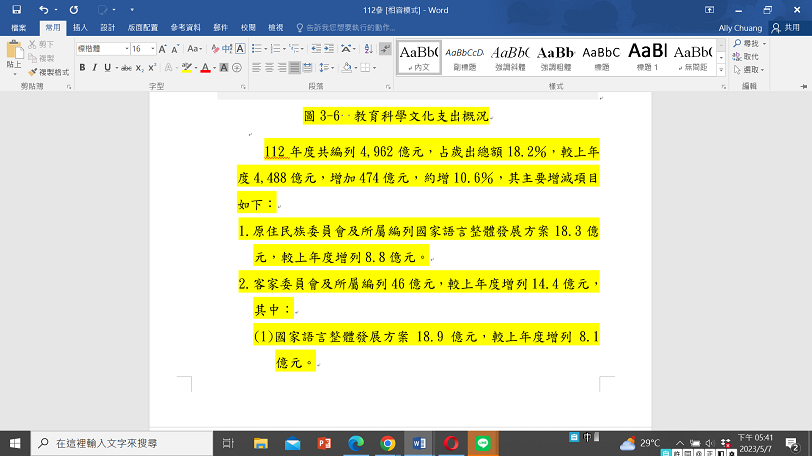Click the bulleted list icon

(255, 48)
